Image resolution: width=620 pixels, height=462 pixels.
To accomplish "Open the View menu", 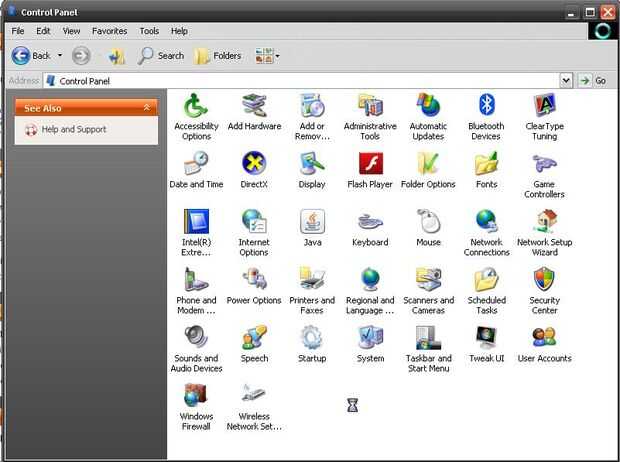I will pyautogui.click(x=71, y=31).
